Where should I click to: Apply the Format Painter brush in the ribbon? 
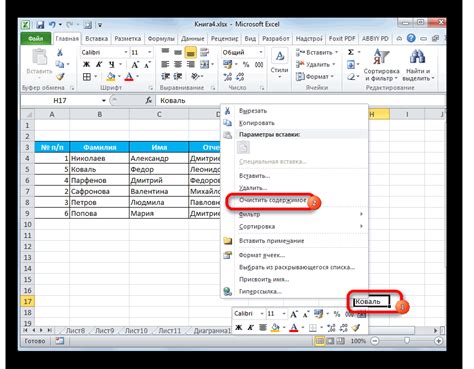click(x=60, y=77)
